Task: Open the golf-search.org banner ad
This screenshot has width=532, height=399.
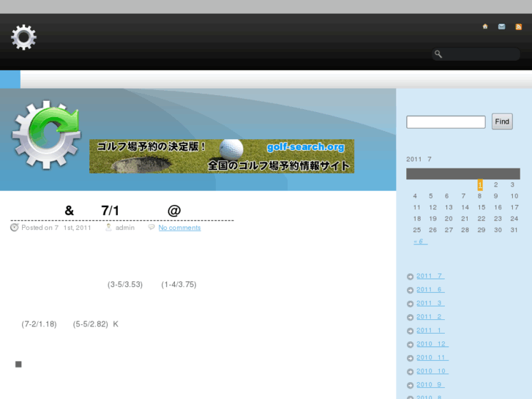Action: click(x=222, y=156)
